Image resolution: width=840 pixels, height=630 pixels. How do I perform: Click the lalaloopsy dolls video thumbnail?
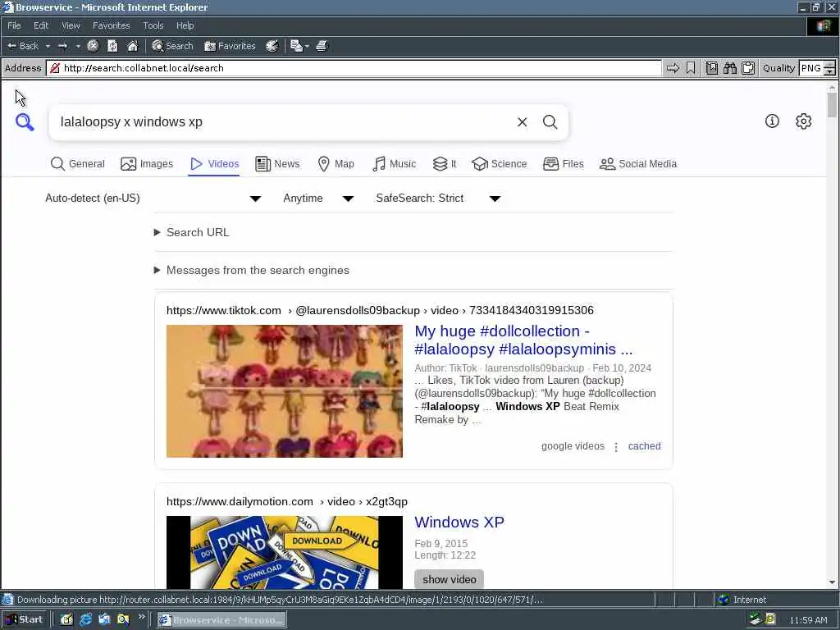285,391
